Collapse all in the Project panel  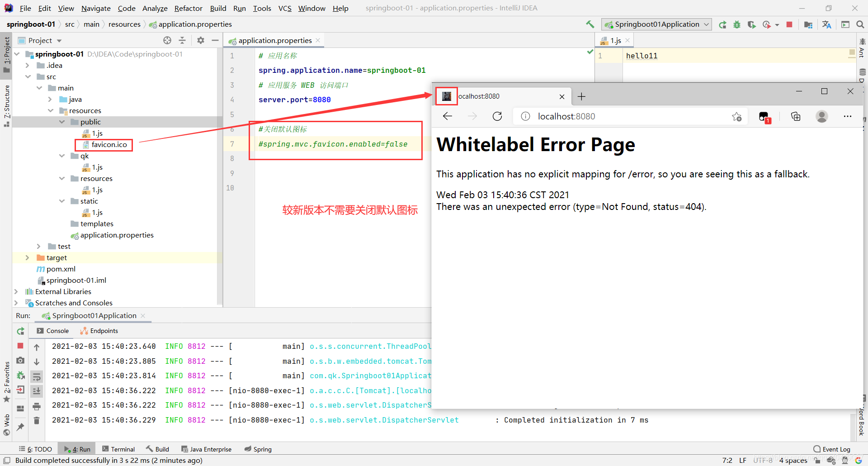point(182,40)
